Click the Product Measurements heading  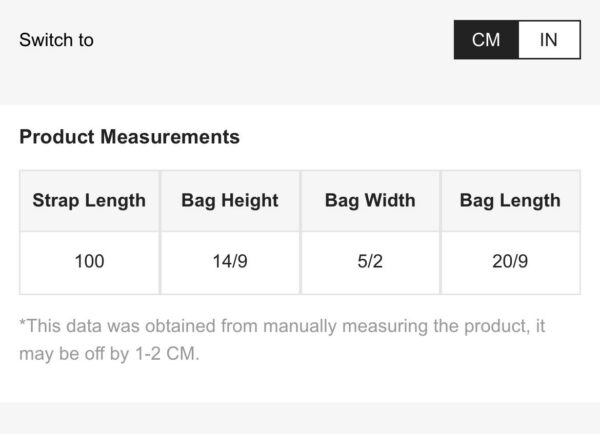point(129,137)
